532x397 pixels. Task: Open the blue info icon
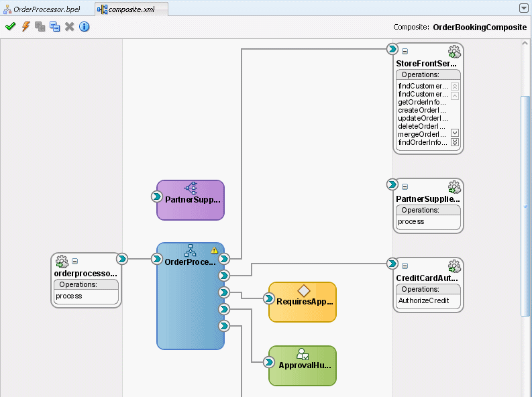[x=84, y=26]
